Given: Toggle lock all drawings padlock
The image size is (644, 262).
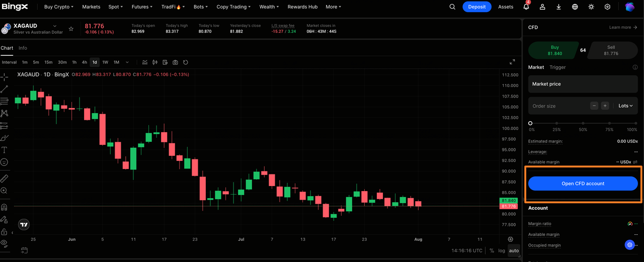Looking at the screenshot, I should 4,232.
